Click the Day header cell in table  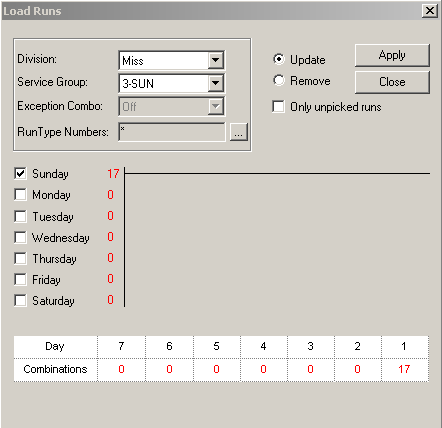coord(55,347)
